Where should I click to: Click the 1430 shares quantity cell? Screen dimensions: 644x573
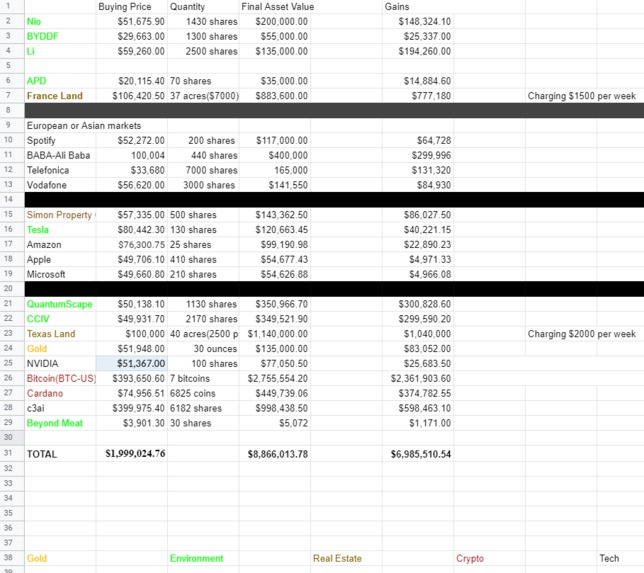(203, 21)
